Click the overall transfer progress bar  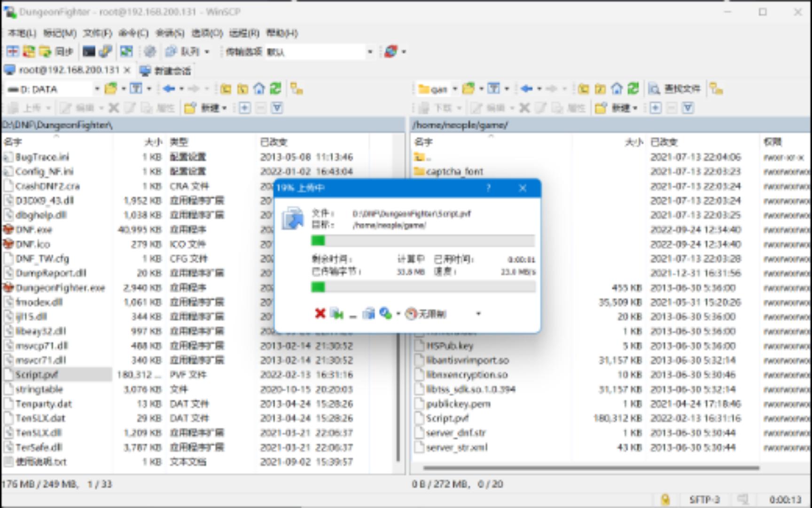coord(423,287)
